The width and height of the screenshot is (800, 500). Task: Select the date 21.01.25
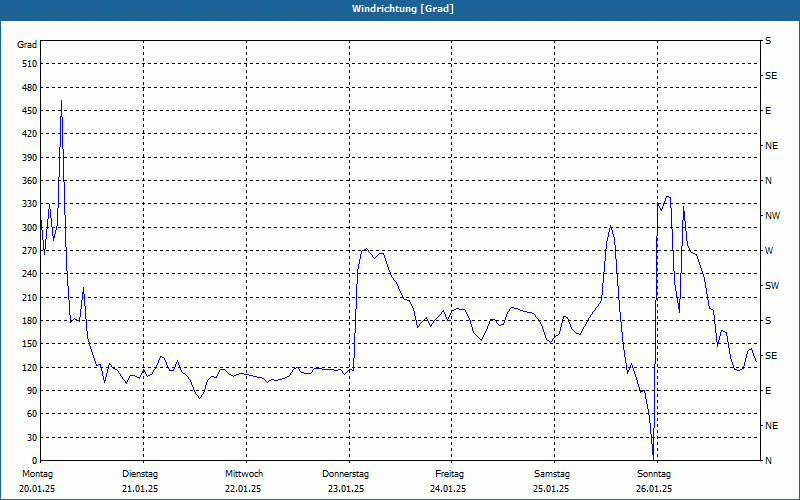[140, 489]
